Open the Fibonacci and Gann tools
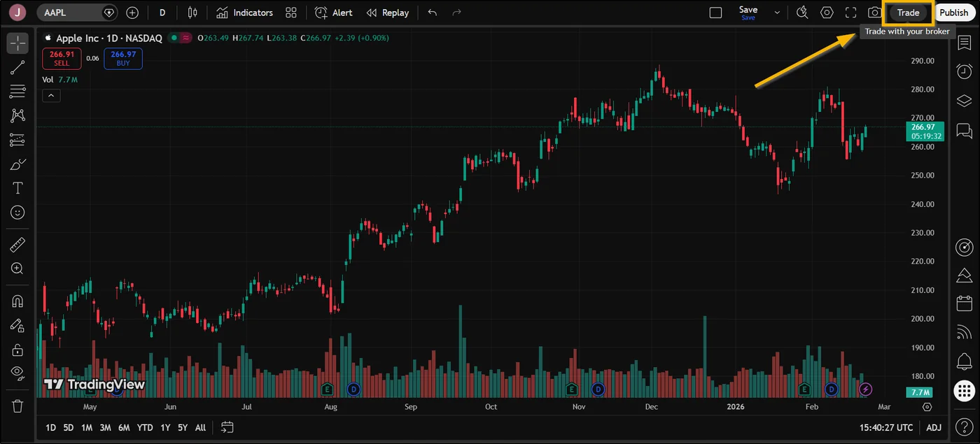The image size is (980, 444). (17, 92)
